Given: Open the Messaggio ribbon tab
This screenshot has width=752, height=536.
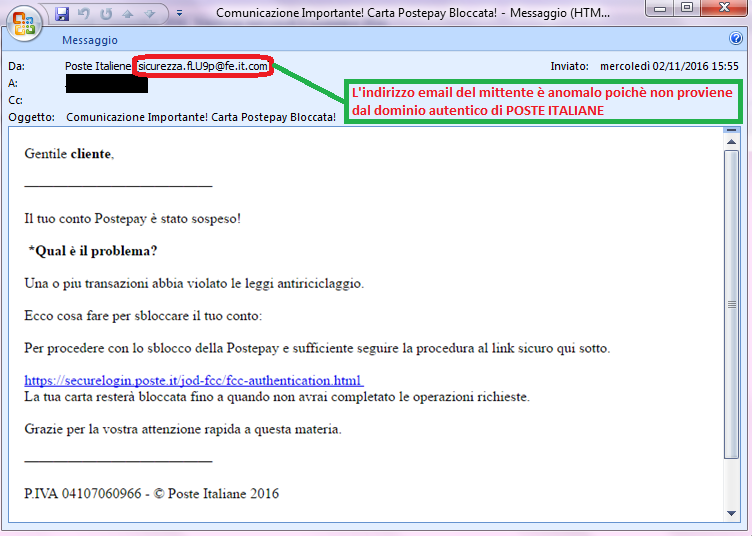Looking at the screenshot, I should point(90,40).
